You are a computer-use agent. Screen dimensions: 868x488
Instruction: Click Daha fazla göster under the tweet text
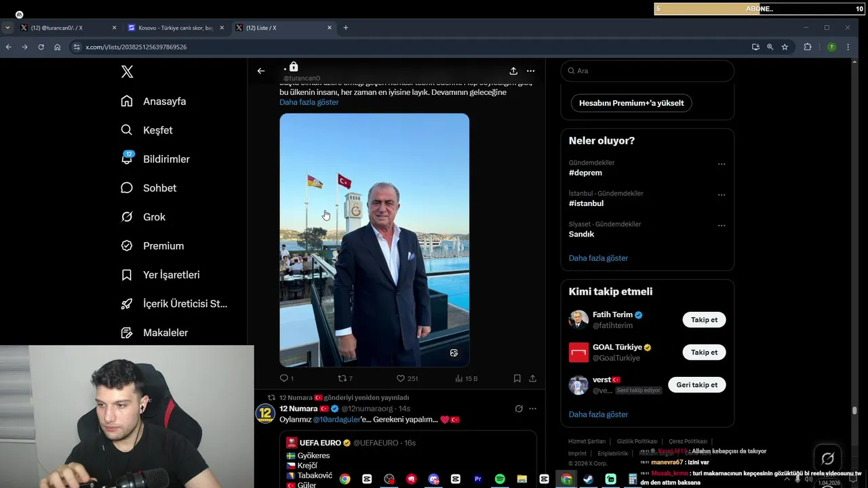[309, 102]
